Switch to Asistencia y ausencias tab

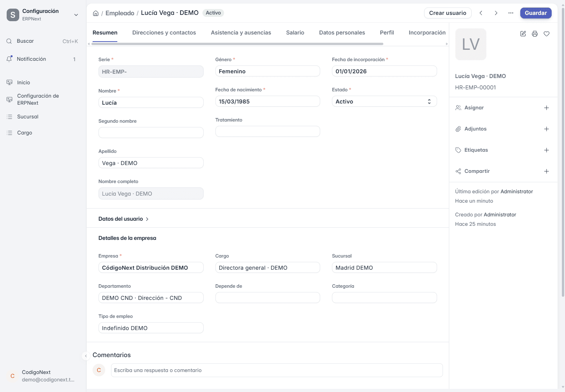[x=241, y=33]
